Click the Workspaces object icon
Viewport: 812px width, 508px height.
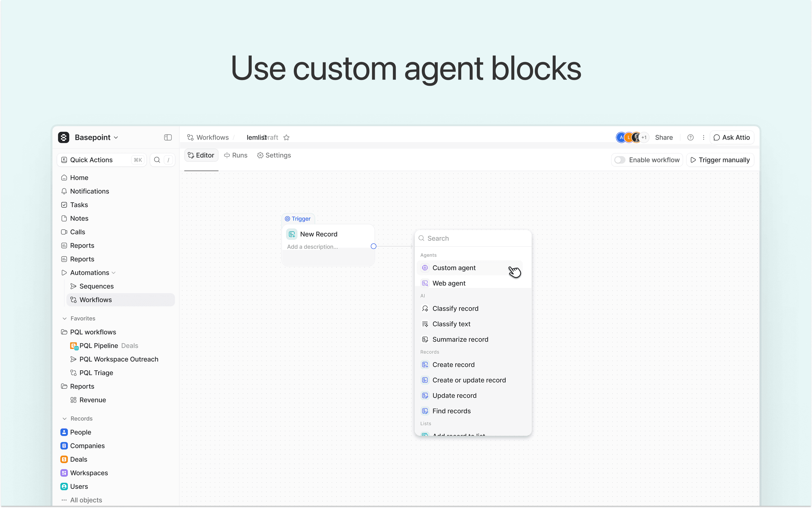[64, 473]
